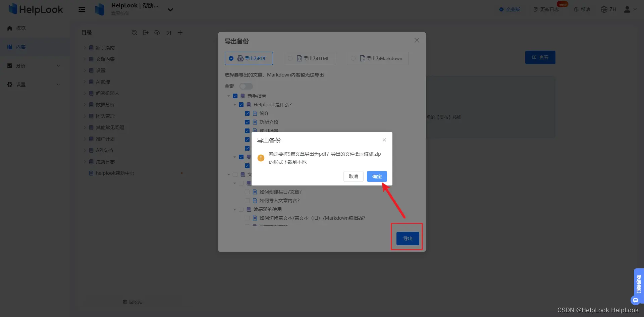Click the HelpLook logo in the header

36,9
